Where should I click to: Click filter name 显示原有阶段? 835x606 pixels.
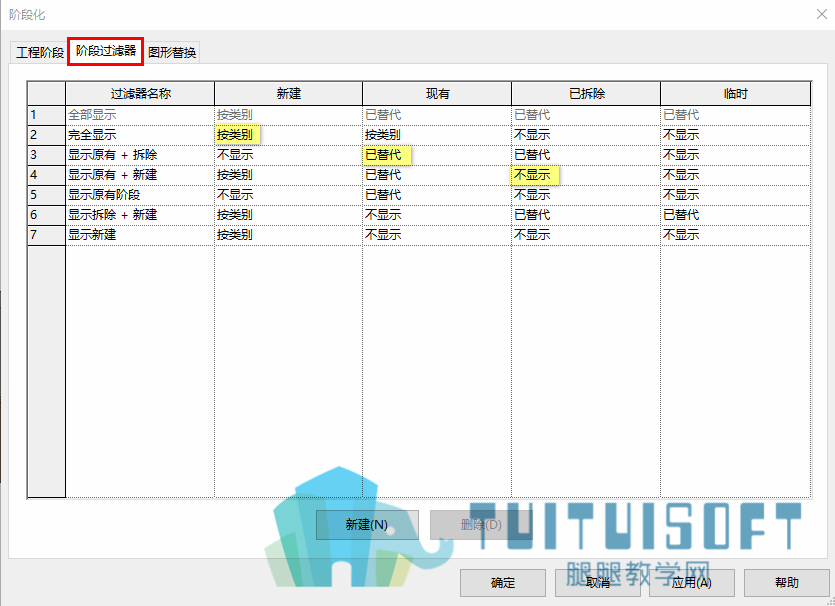[x=140, y=195]
